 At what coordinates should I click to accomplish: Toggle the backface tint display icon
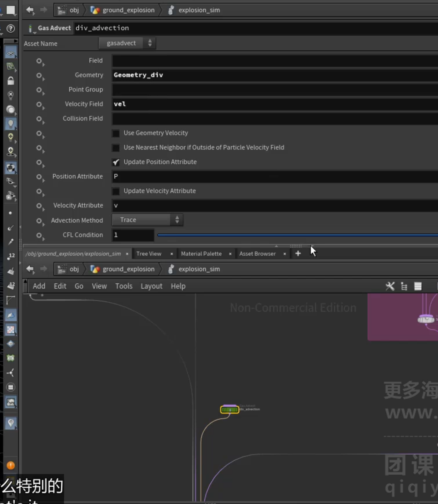pos(11,315)
